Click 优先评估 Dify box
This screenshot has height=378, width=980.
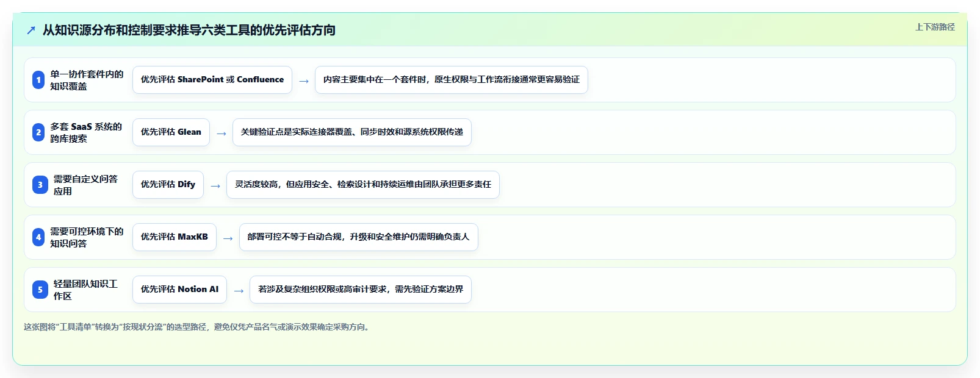168,185
